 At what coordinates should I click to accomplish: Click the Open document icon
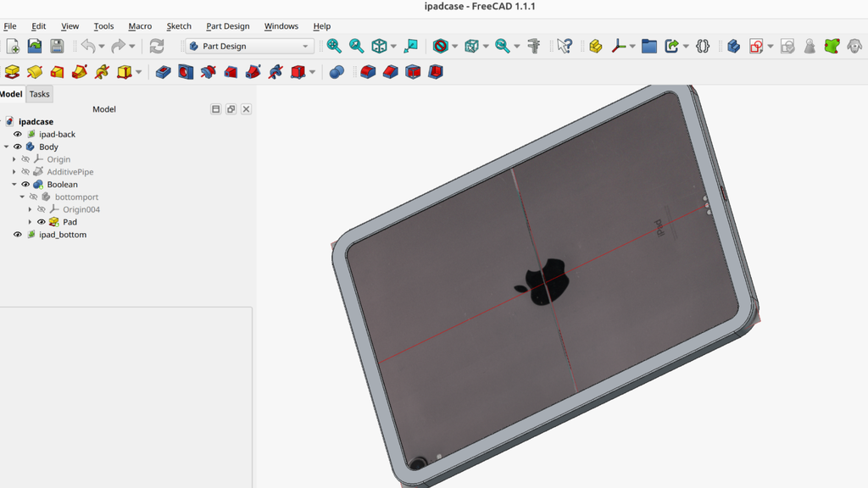pyautogui.click(x=35, y=46)
